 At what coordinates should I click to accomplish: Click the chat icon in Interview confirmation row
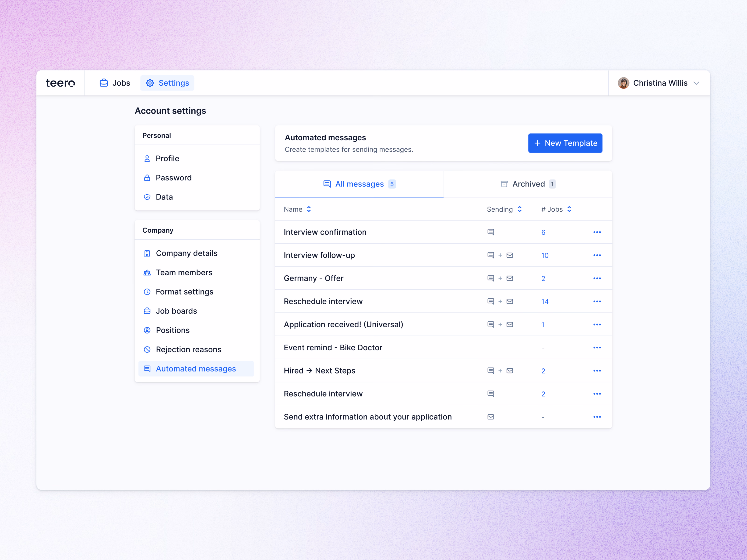[x=491, y=232]
